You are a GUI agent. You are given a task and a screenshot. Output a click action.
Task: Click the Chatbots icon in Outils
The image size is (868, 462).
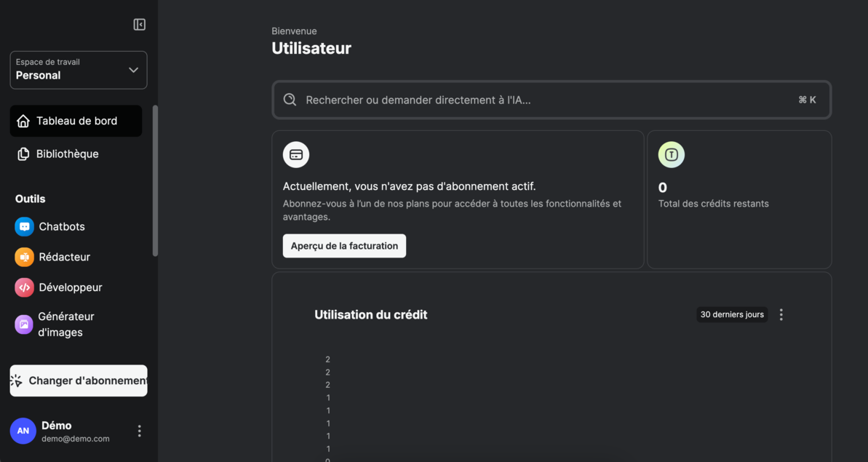[24, 227]
